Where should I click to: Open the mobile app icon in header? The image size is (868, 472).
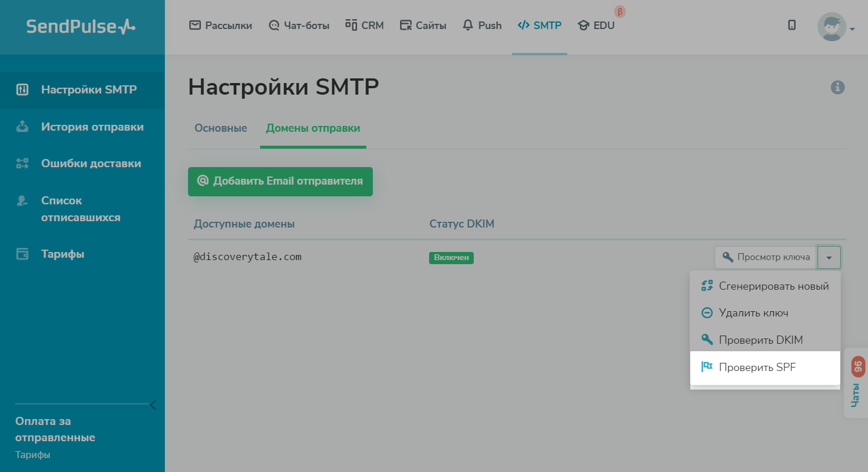pyautogui.click(x=791, y=25)
